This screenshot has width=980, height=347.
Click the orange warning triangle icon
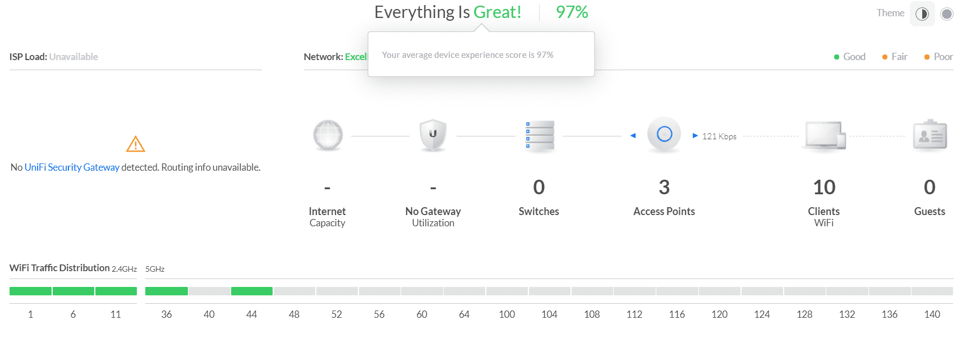(136, 144)
